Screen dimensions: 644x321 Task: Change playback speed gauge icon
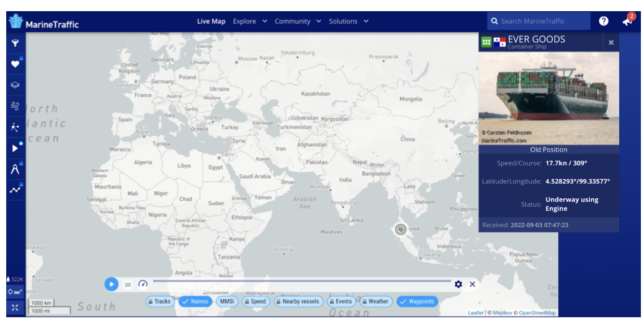point(143,284)
